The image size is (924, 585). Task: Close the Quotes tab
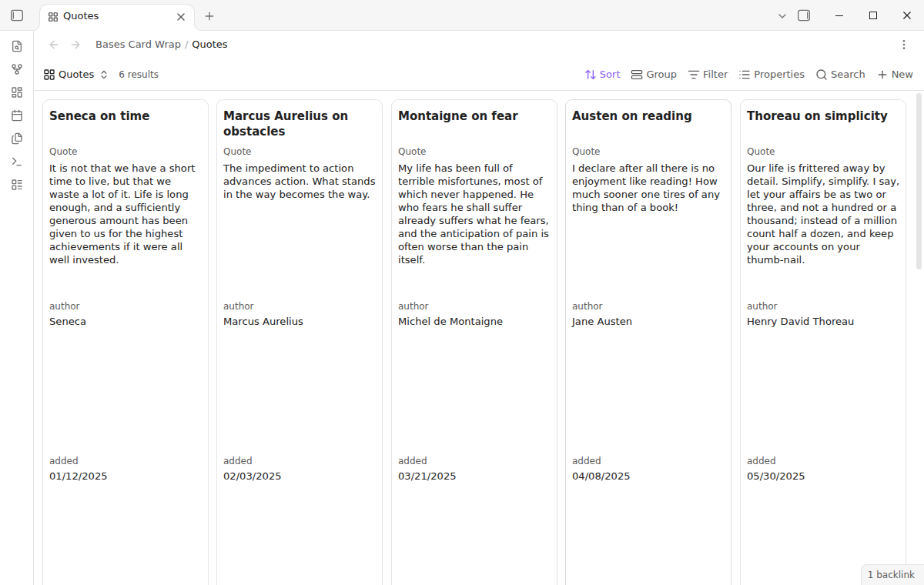[x=181, y=16]
